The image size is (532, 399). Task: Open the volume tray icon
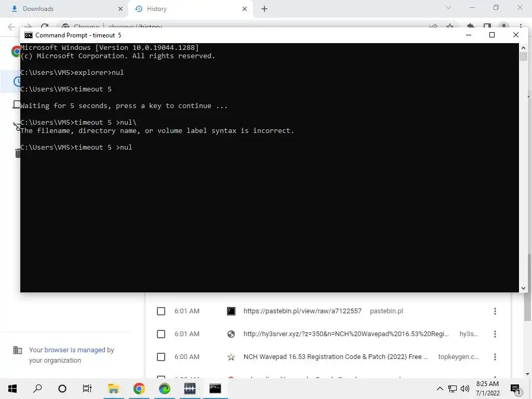pos(465,389)
